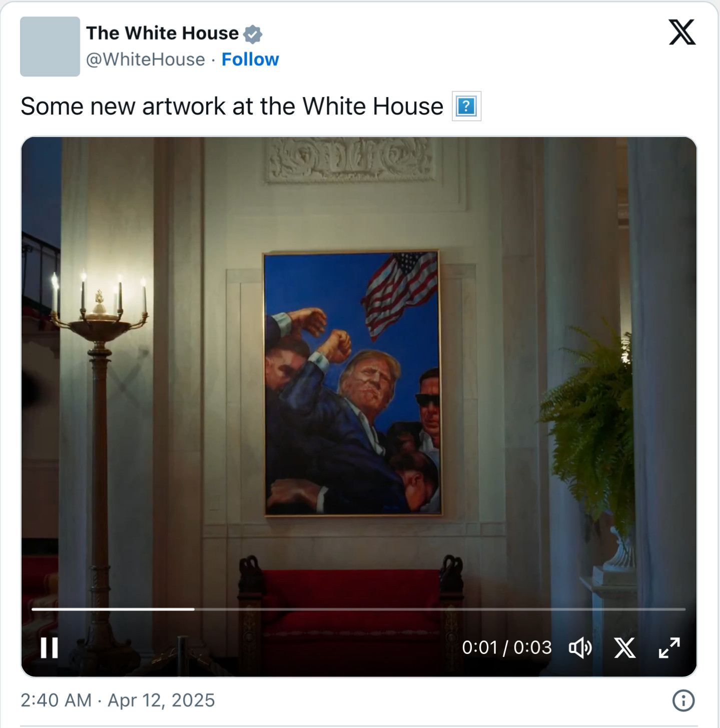Click The White House display name

pos(163,33)
